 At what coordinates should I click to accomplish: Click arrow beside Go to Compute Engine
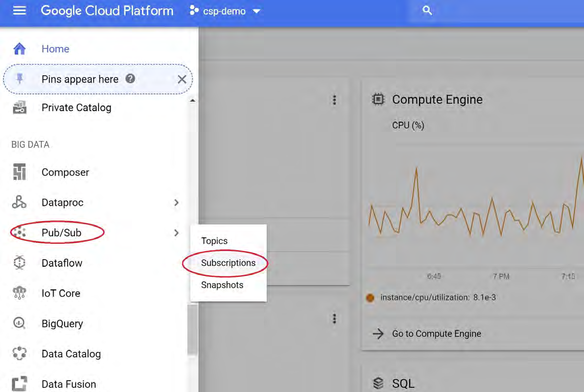(378, 334)
